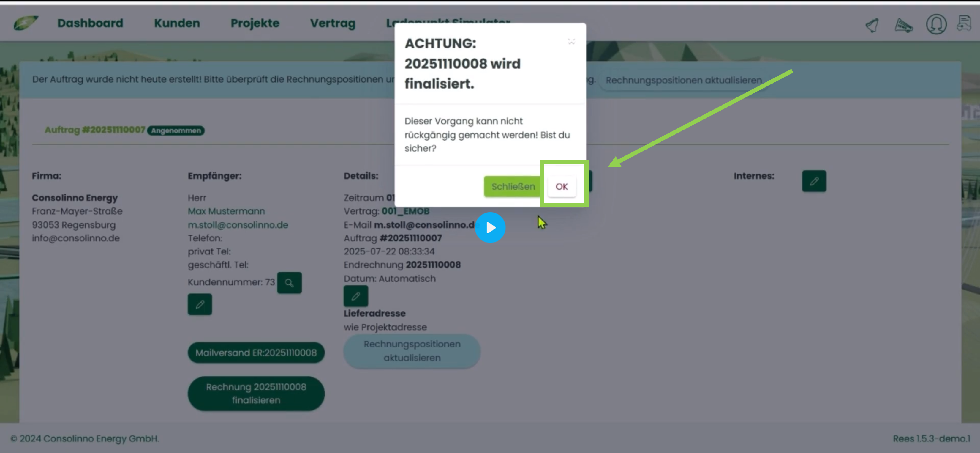The image size is (980, 453).
Task: Click the megaphone announcements icon
Action: 904,25
